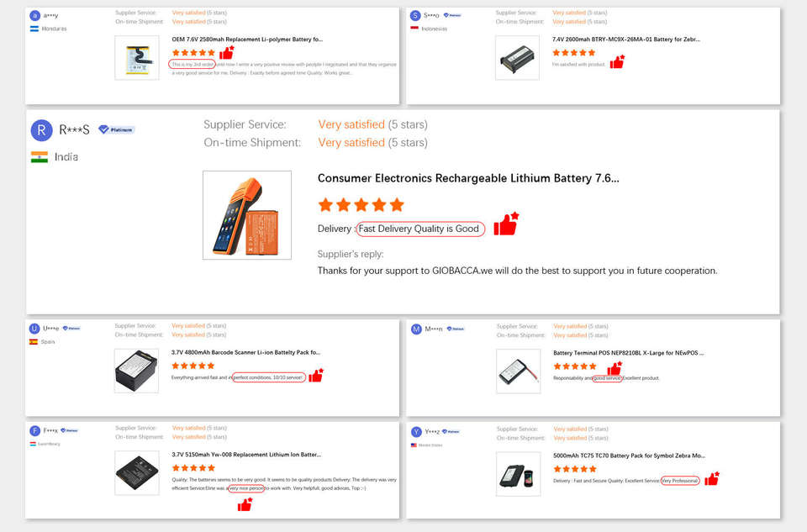
Task: Click the blue F reviewer avatar
Action: 34,431
